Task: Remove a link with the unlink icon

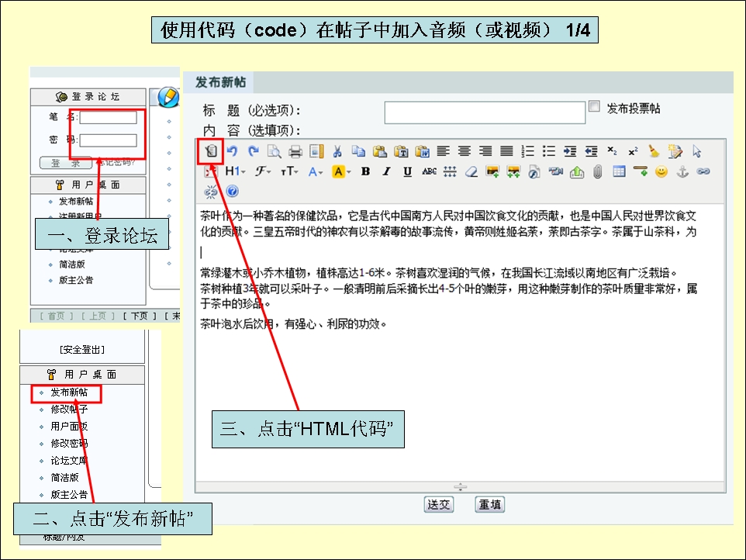Action: point(210,192)
